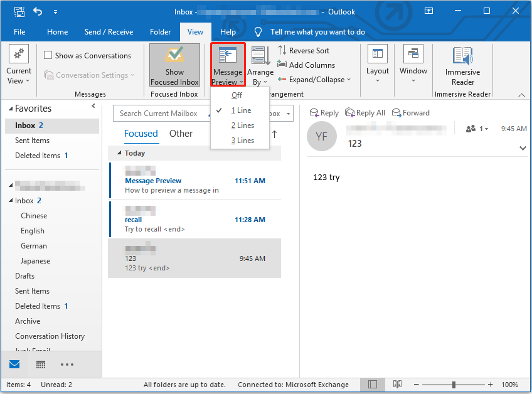Screen dimensions: 532x394
Task: Switch to the Home ribbon tab
Action: [x=57, y=32]
